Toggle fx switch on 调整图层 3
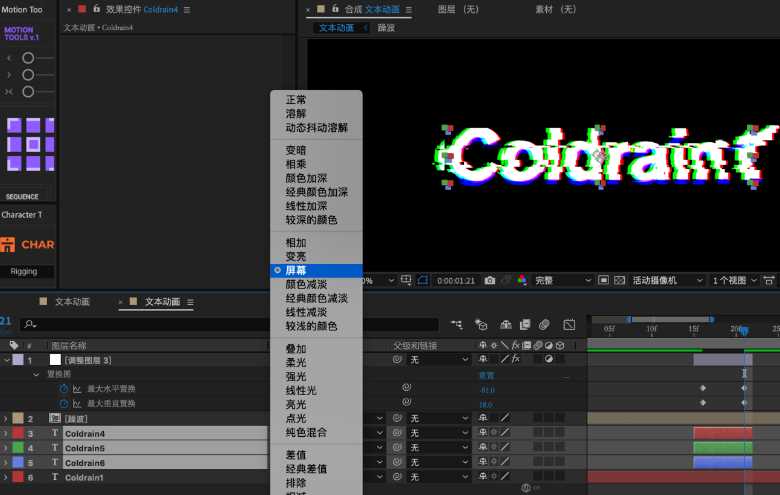The image size is (780, 495). (516, 359)
